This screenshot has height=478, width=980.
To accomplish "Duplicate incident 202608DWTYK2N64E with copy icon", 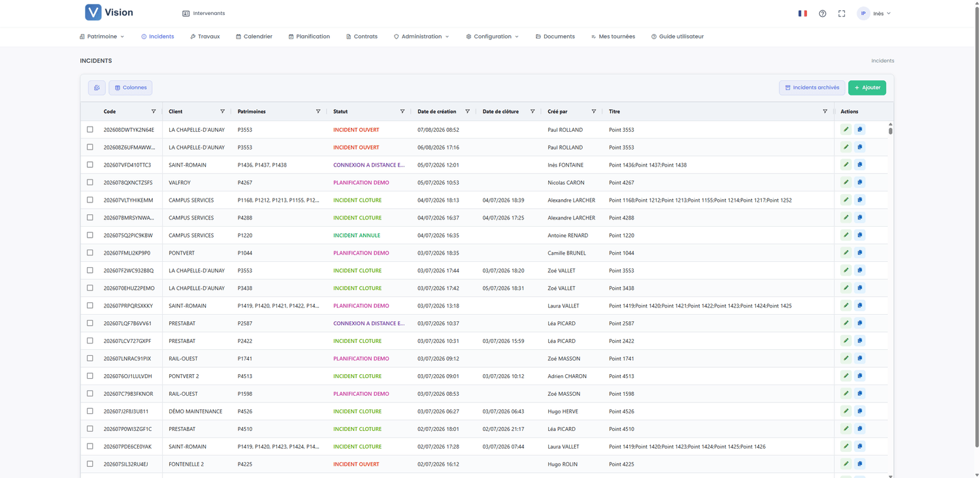I will (x=860, y=129).
